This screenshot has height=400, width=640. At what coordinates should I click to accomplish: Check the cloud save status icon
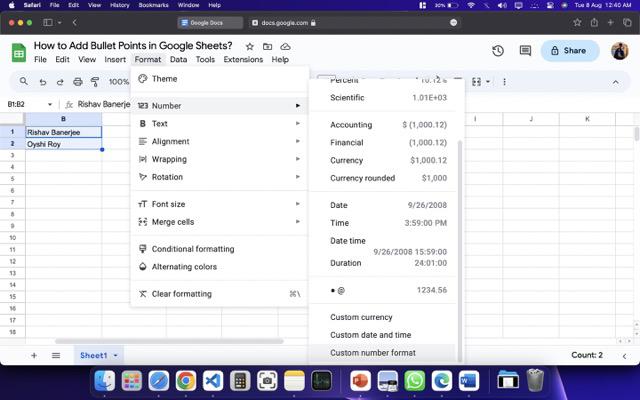[x=285, y=47]
